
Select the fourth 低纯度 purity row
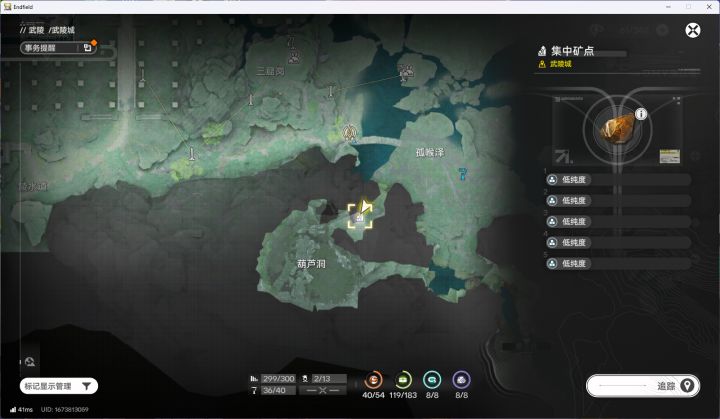pyautogui.click(x=618, y=243)
